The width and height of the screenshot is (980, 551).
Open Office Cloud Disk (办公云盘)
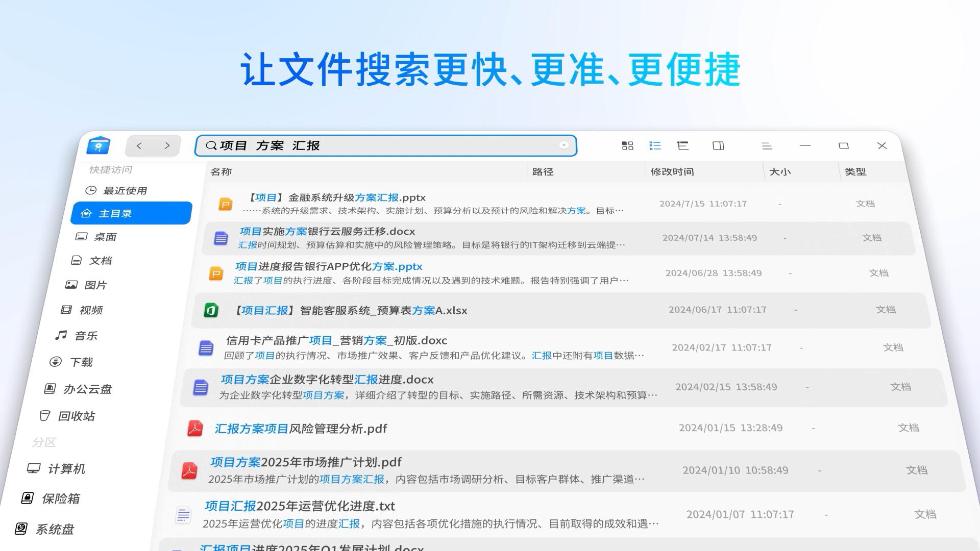point(87,389)
